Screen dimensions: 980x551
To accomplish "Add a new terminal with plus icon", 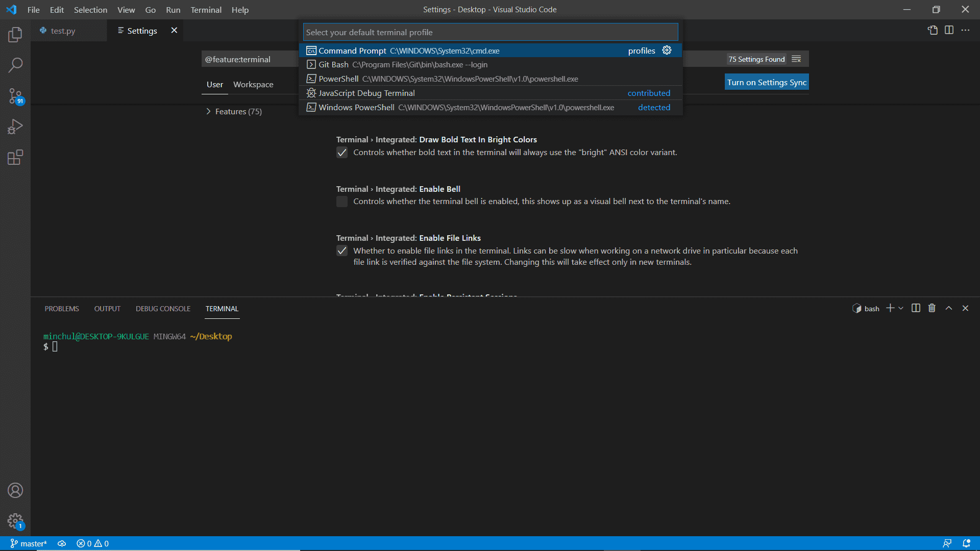I will coord(890,308).
